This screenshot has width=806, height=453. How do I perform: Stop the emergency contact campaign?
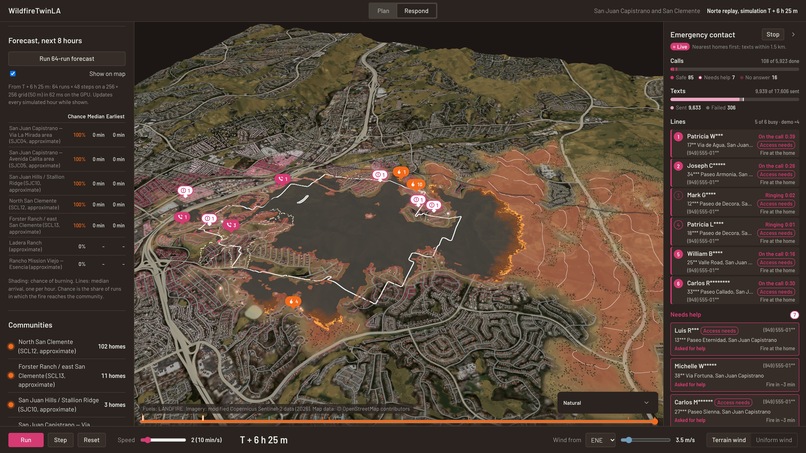(773, 34)
